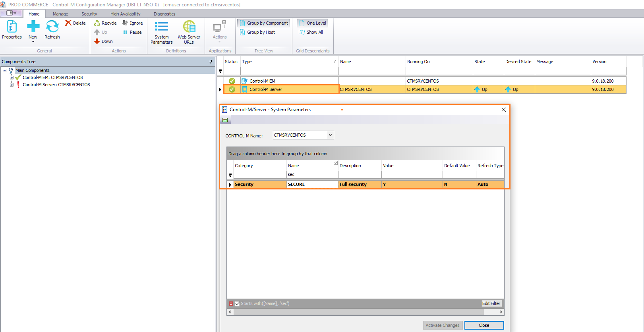Screen dimensions: 644x332
Task: Click the Ignore action
Action: [x=133, y=23]
